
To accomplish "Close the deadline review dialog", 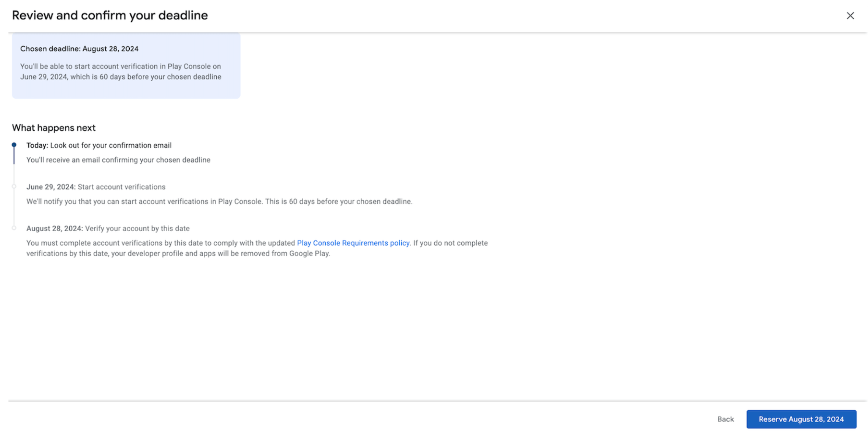I will coord(850,15).
